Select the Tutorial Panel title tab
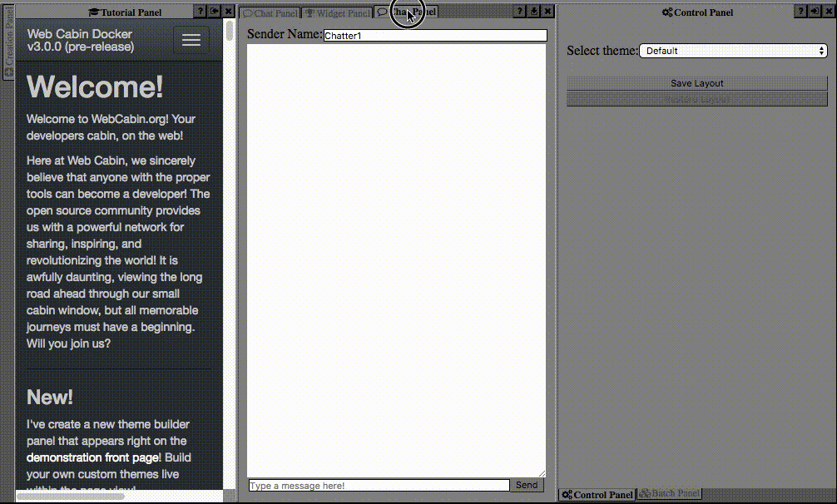 (125, 12)
